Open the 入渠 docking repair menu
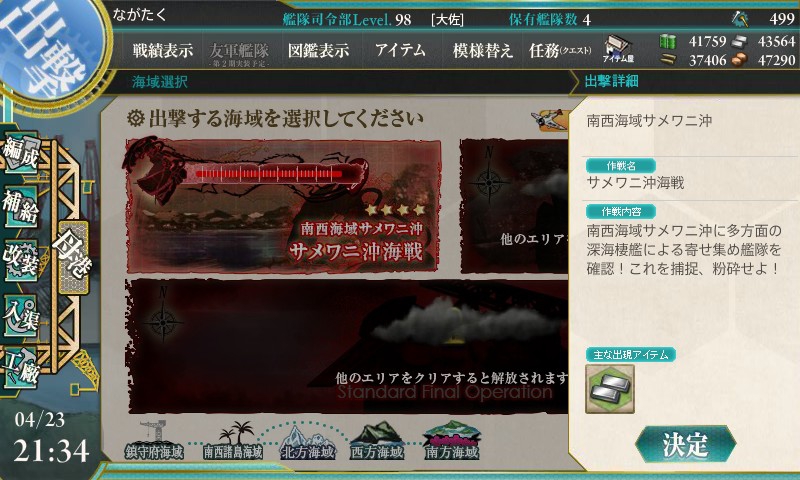 point(21,315)
